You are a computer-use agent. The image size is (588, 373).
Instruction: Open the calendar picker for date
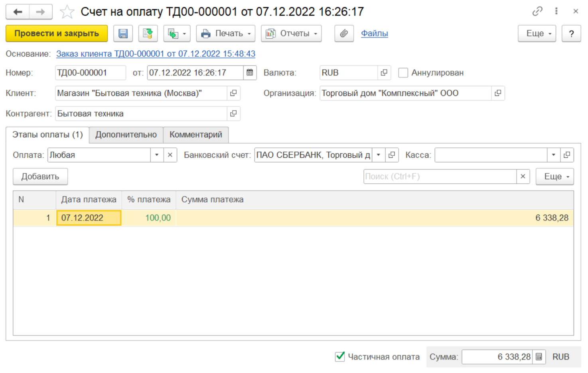pos(250,73)
